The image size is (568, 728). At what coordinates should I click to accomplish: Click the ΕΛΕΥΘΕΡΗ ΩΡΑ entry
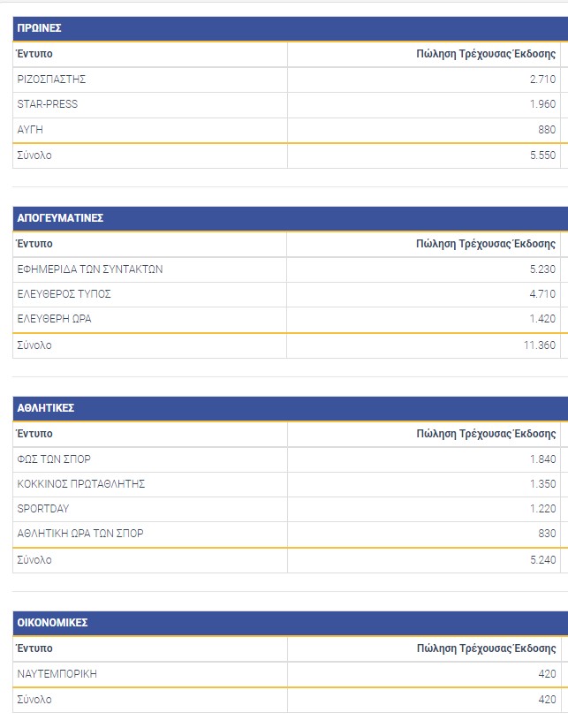54,319
